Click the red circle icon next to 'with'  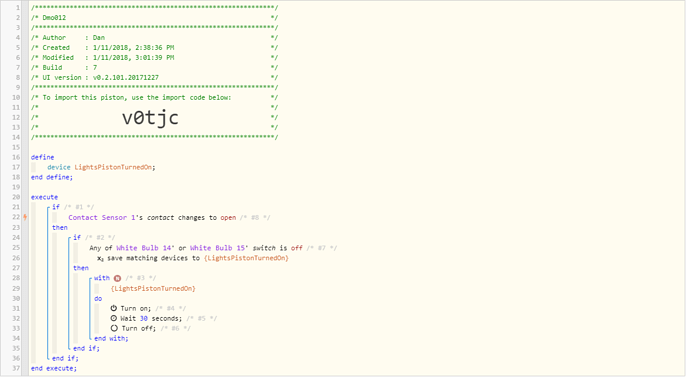click(117, 278)
